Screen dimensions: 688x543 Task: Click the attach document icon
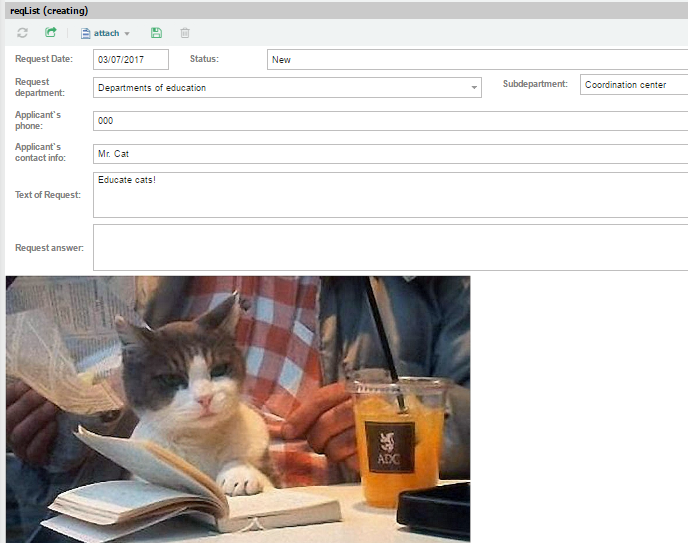tap(85, 33)
